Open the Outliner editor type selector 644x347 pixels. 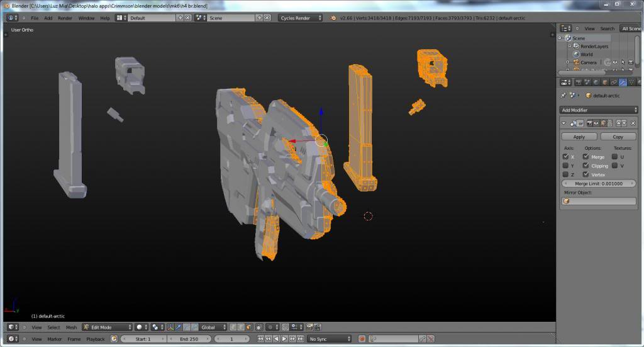566,28
